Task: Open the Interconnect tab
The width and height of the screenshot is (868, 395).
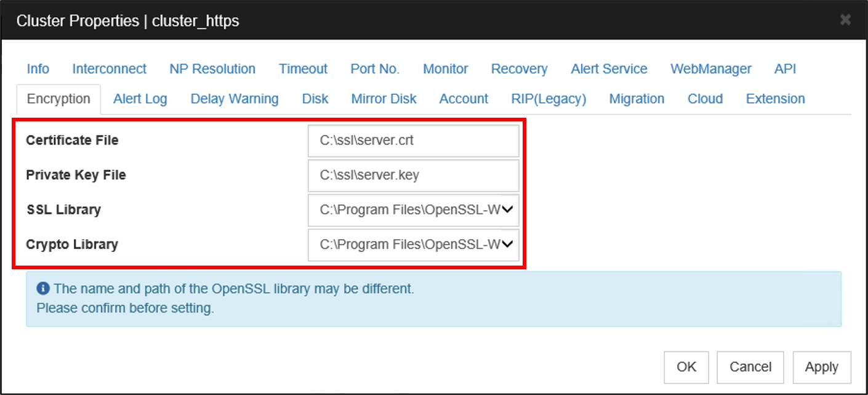Action: [109, 69]
